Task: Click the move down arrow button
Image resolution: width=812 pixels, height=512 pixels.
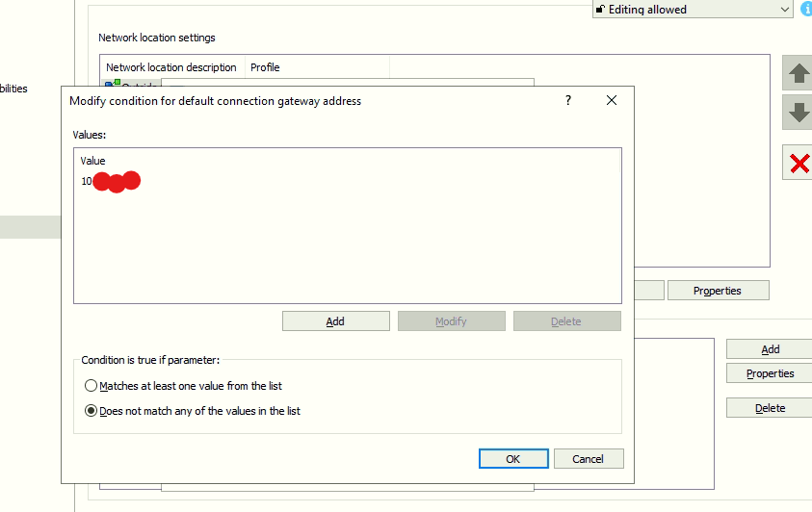Action: pos(798,113)
